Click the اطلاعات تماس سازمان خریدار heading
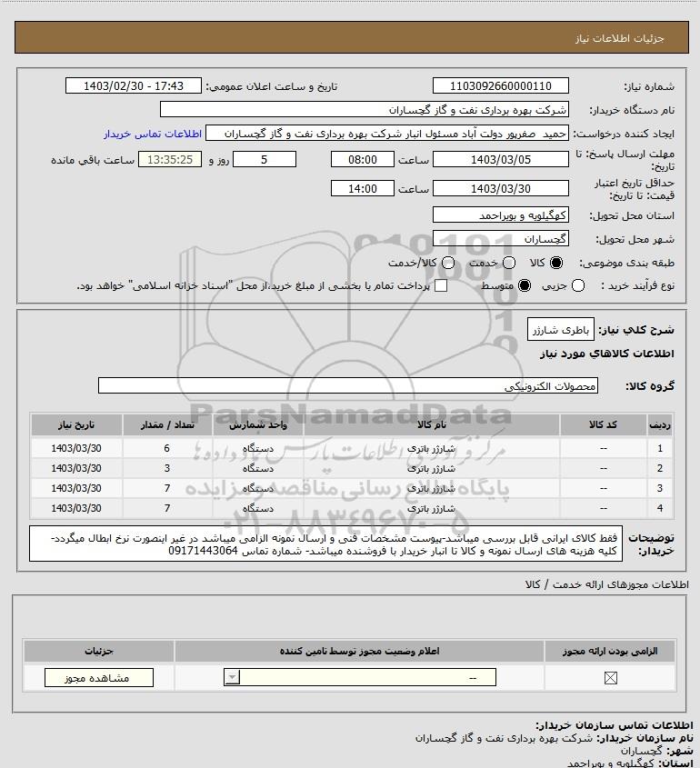This screenshot has height=768, width=700. point(615,725)
